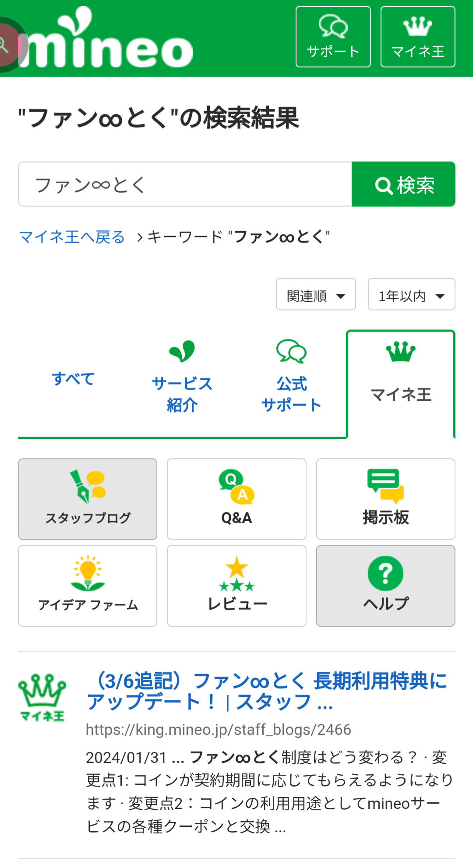Open the ファン∞とく 長期利用特典 blog result

266,691
